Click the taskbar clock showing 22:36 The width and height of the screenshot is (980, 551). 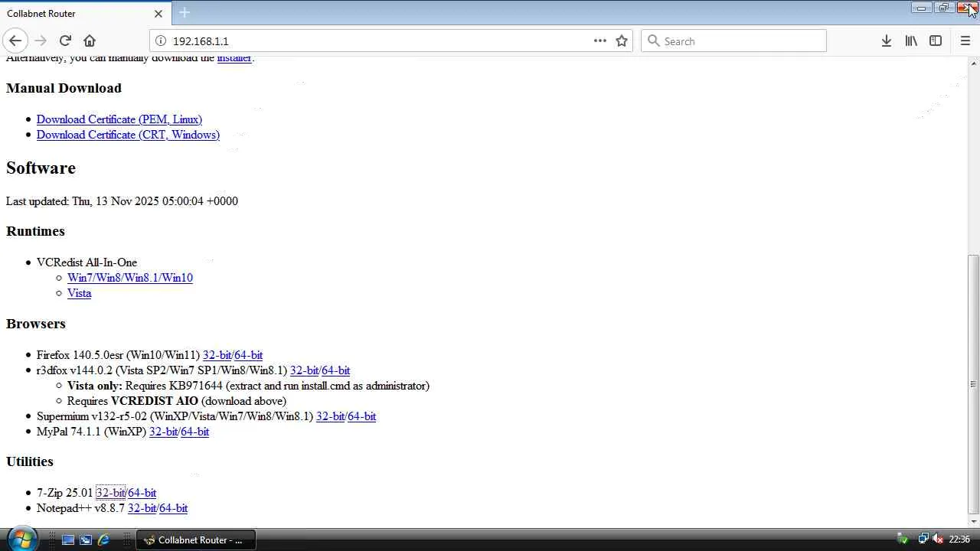[959, 540]
